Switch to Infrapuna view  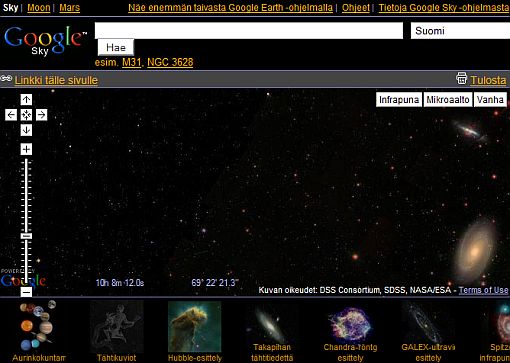click(399, 100)
